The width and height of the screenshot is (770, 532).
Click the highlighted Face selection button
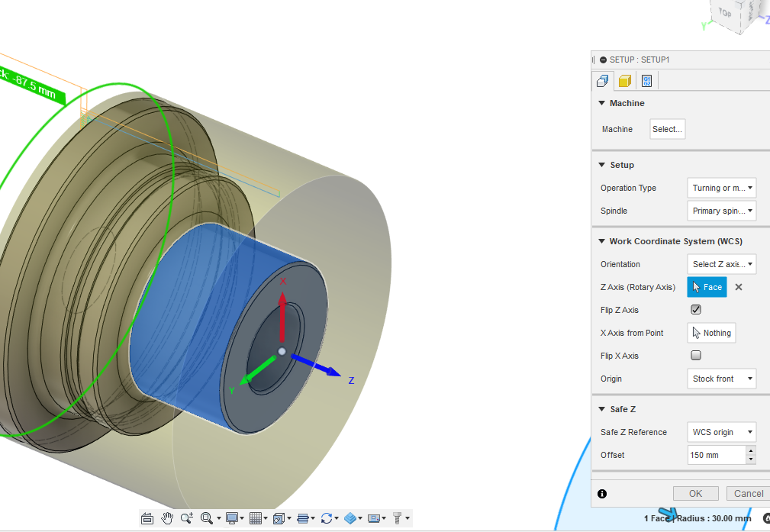point(706,287)
